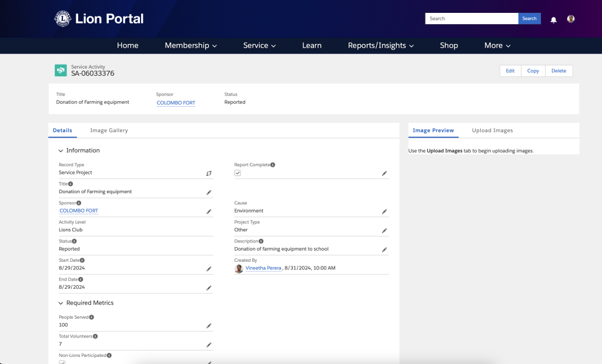Show info tooltip for Title field
The width and height of the screenshot is (602, 364).
coord(71,184)
